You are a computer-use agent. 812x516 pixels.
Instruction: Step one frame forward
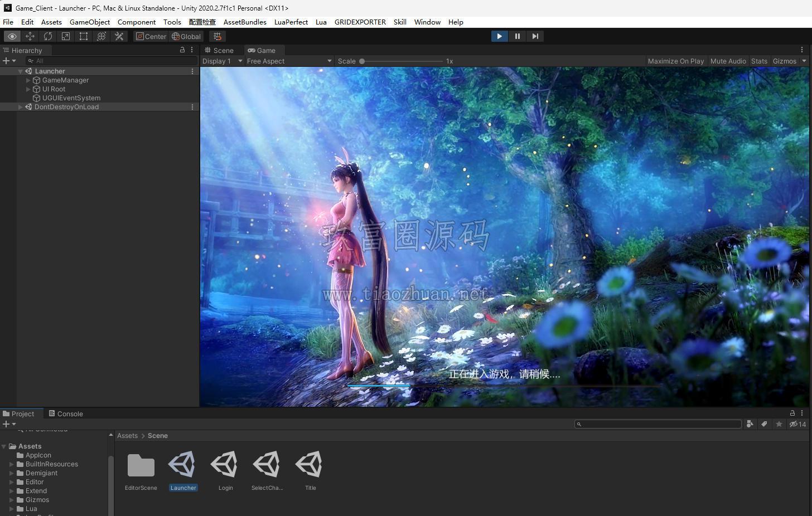(535, 36)
